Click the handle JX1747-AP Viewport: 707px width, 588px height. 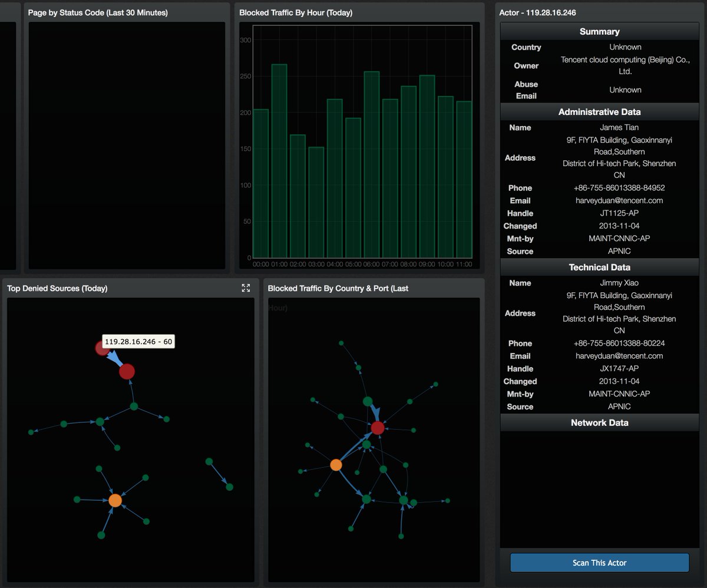(x=619, y=369)
